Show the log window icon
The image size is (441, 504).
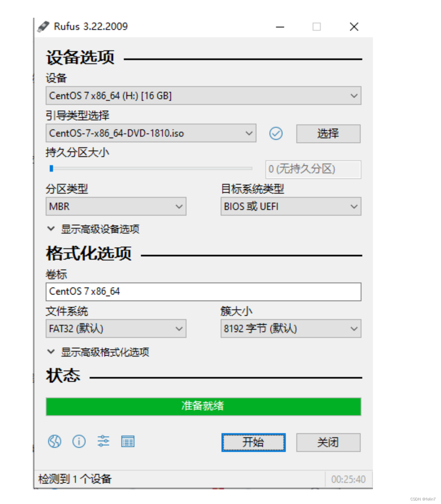click(x=128, y=441)
